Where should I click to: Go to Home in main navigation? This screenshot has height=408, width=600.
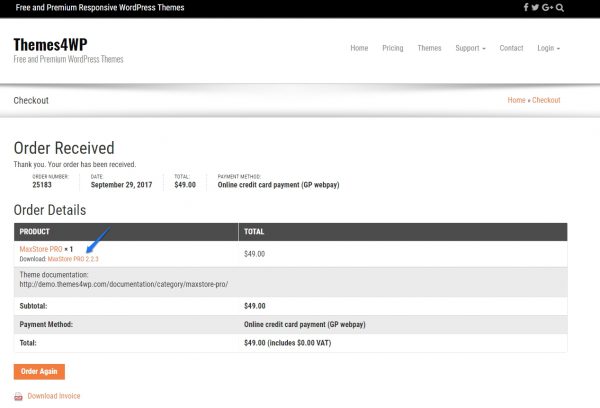coord(359,48)
